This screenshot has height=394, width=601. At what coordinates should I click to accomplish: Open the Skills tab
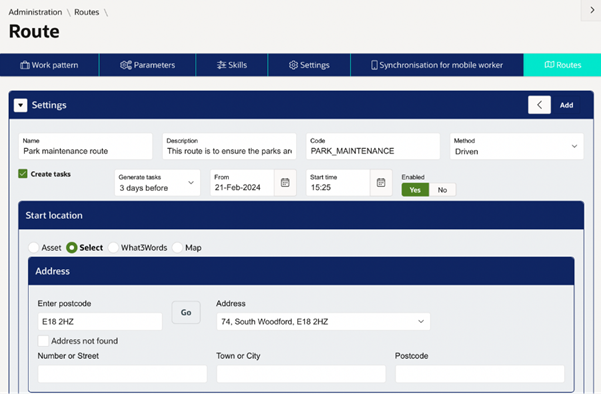pyautogui.click(x=232, y=65)
